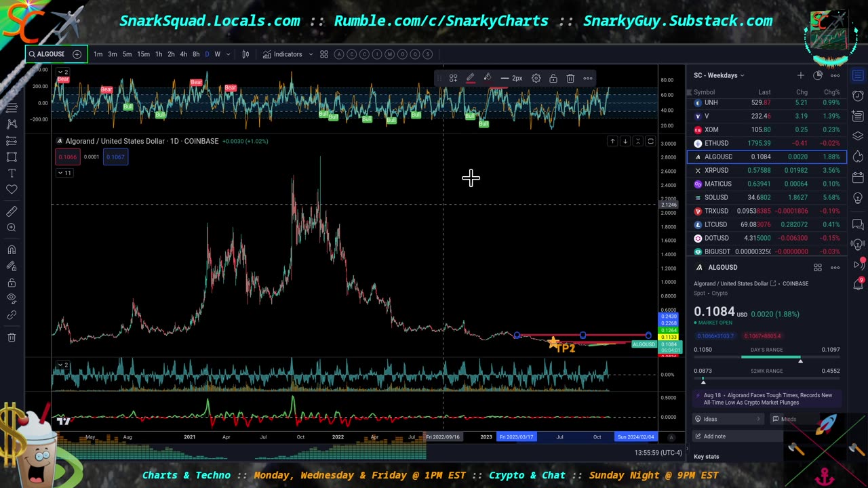Viewport: 868px width, 488px height.
Task: Open the Hotlists flame panel
Action: point(858,157)
